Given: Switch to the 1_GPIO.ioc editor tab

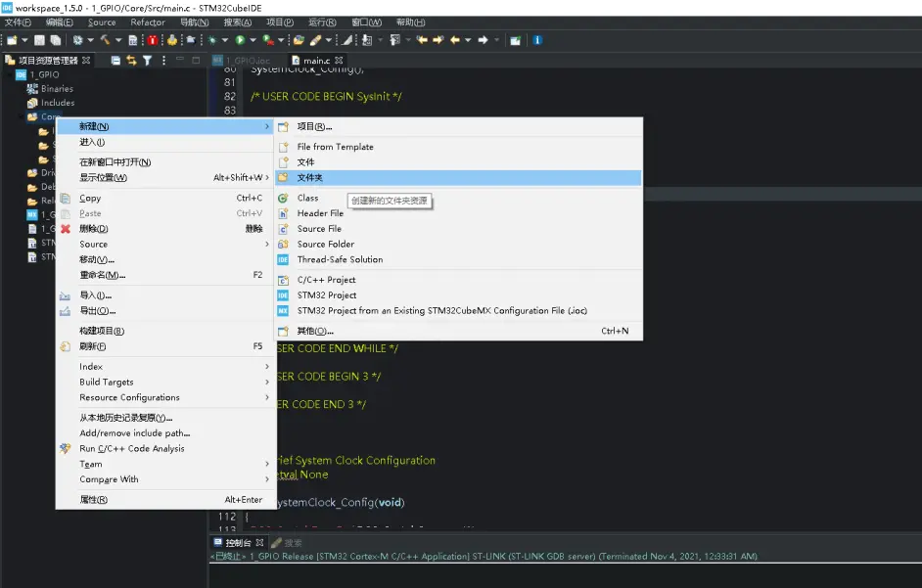Looking at the screenshot, I should pos(241,60).
